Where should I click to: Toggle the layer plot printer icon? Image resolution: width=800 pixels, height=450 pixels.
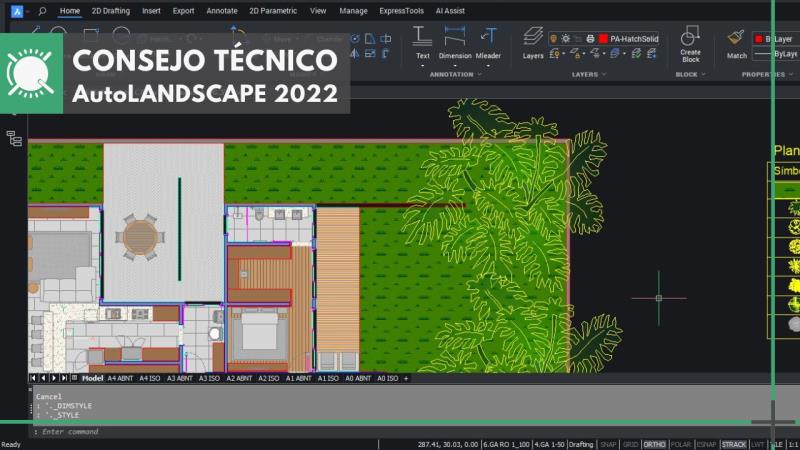coord(590,39)
